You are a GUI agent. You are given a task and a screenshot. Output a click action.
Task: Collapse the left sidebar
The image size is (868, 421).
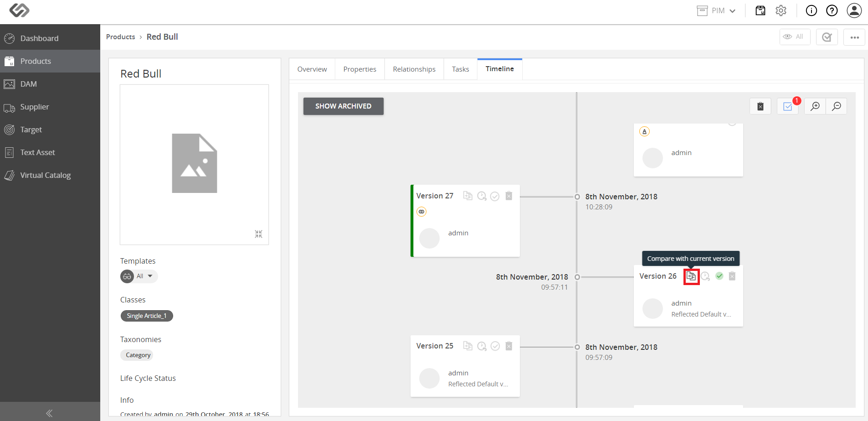coord(50,413)
